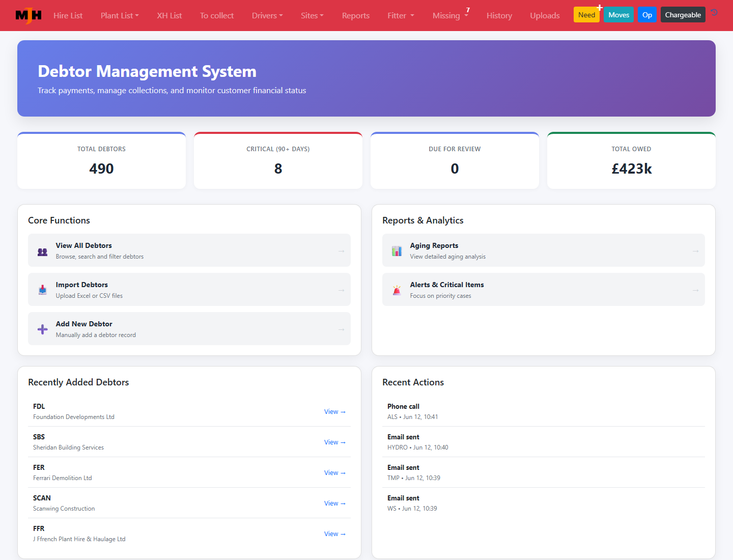Click the history clock icon in navbar
The width and height of the screenshot is (733, 560).
714,13
